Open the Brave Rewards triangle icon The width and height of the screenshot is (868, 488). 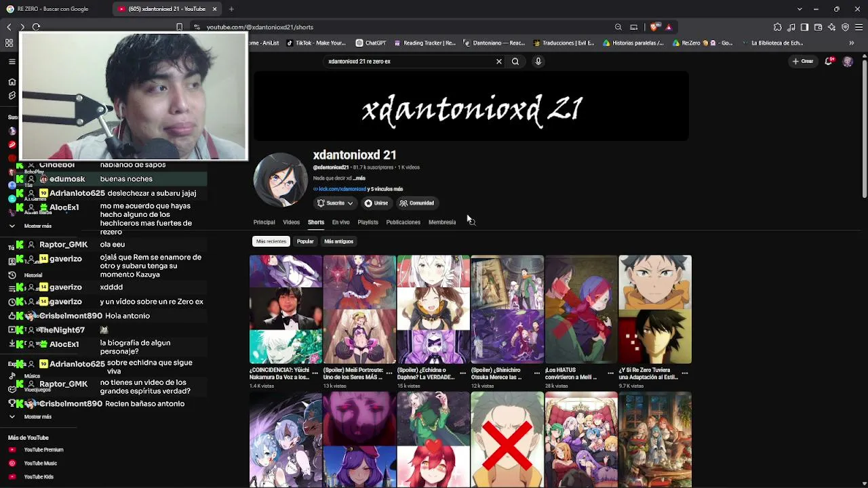[x=669, y=27]
